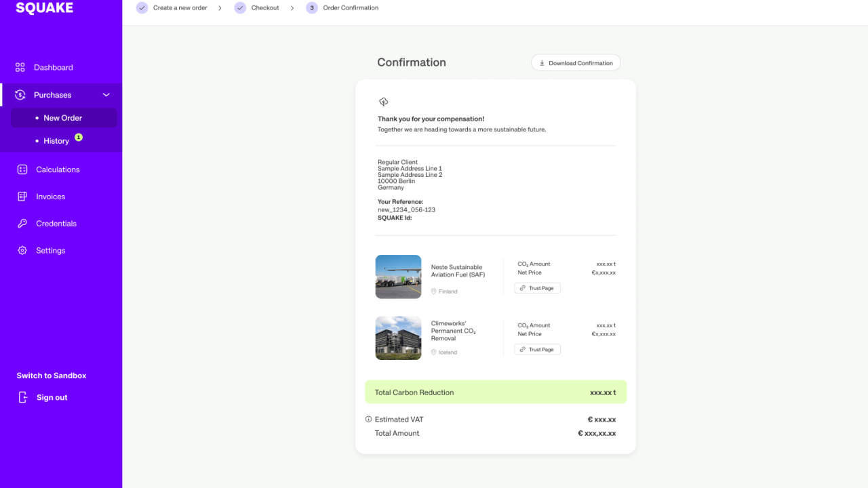The width and height of the screenshot is (868, 488).
Task: Collapse the Purchases menu chevron
Action: pos(106,95)
